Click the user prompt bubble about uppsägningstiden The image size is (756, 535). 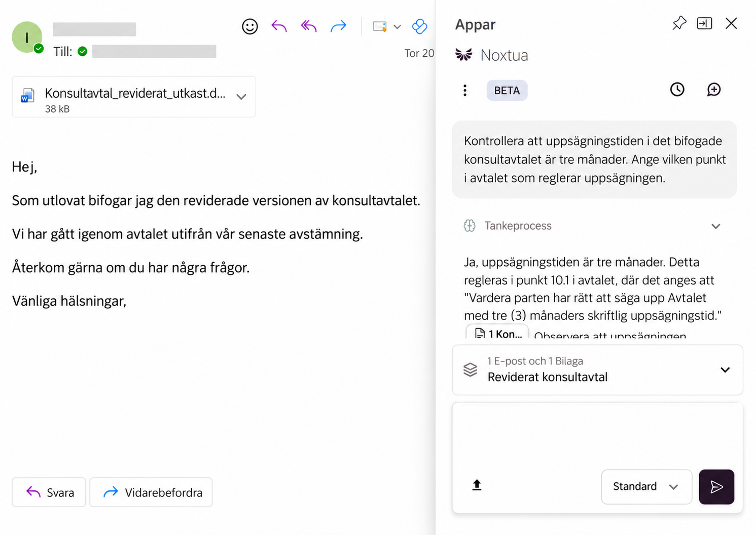(594, 159)
